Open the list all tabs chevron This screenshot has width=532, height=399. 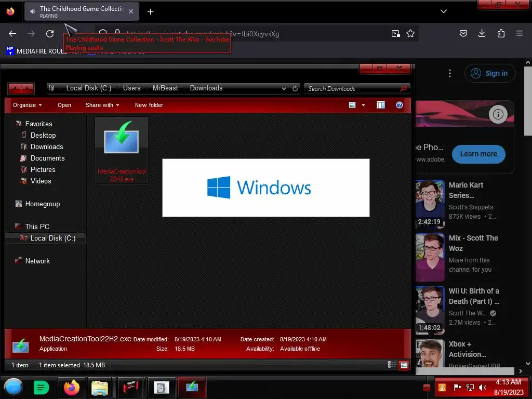(444, 11)
